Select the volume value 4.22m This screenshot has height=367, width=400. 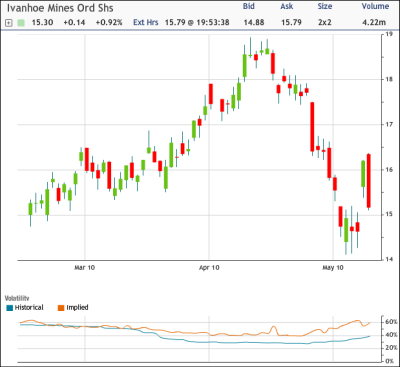pyautogui.click(x=374, y=23)
